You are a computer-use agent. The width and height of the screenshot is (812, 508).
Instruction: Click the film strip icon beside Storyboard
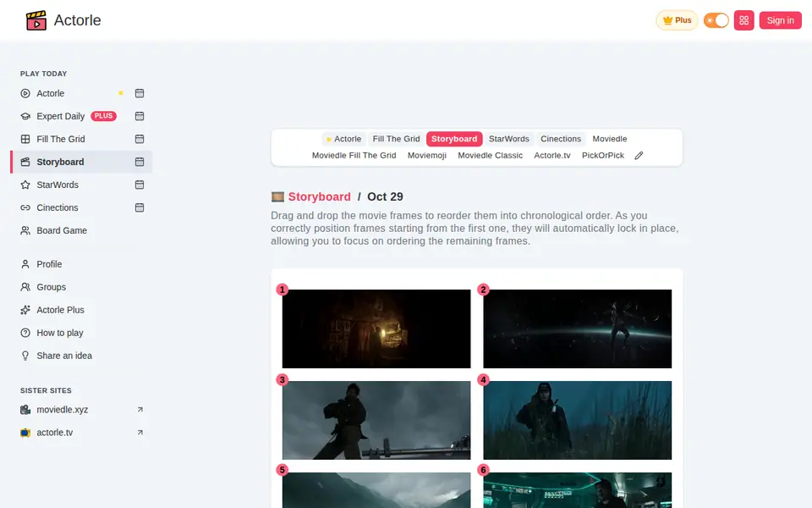point(277,197)
